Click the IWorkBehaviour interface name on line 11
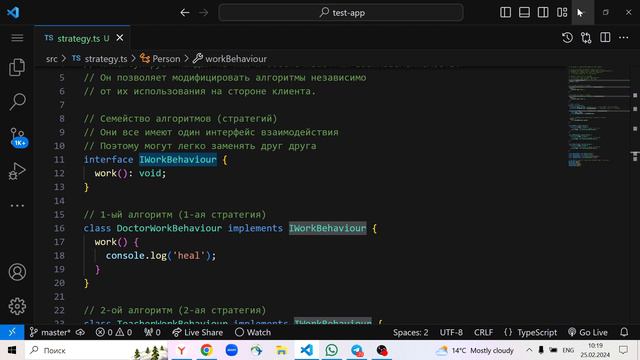Image resolution: width=640 pixels, height=360 pixels. (x=178, y=160)
